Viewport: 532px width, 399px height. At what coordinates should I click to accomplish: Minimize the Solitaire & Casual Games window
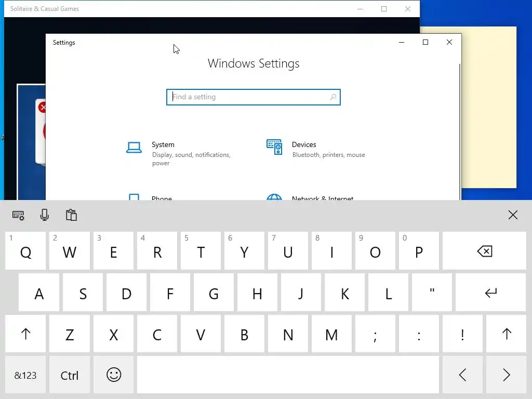pyautogui.click(x=360, y=9)
